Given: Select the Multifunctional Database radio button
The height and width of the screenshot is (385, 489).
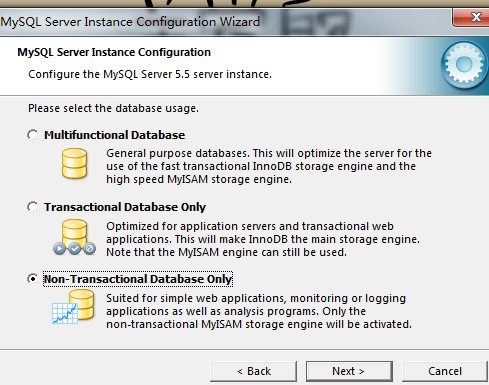Looking at the screenshot, I should [33, 135].
